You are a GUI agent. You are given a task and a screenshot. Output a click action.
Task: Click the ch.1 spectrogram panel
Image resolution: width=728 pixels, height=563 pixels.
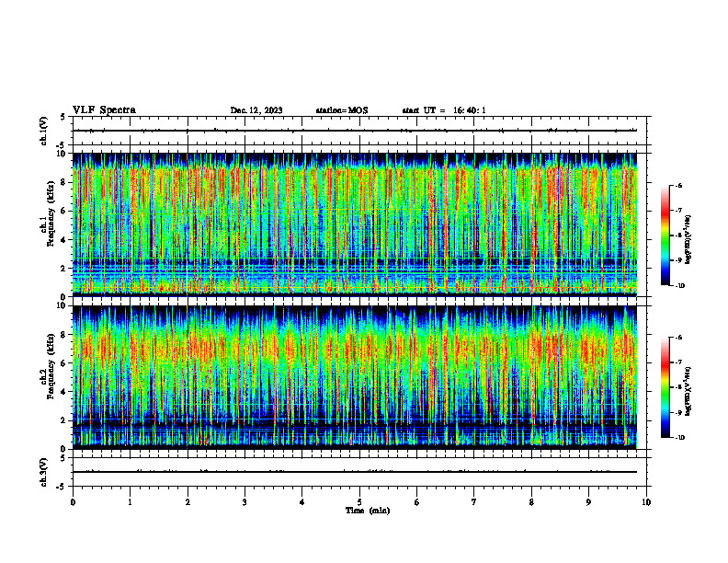coord(354,224)
